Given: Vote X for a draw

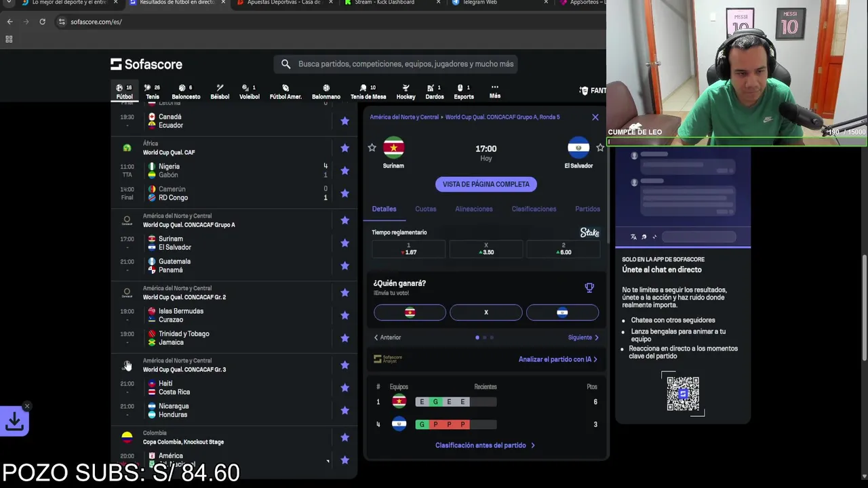Looking at the screenshot, I should (x=486, y=312).
